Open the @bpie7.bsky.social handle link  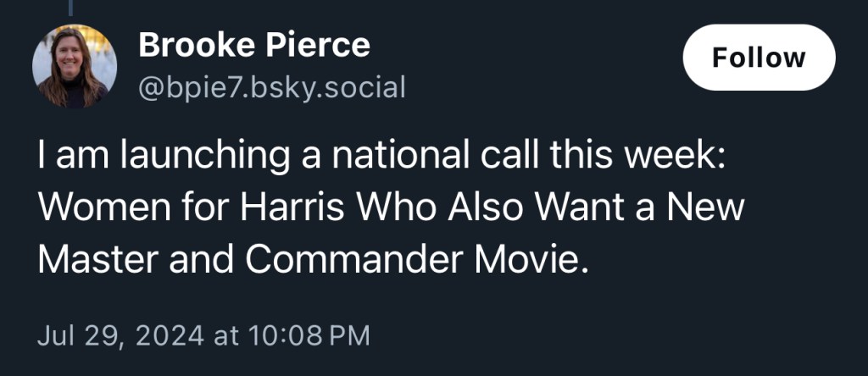(271, 86)
